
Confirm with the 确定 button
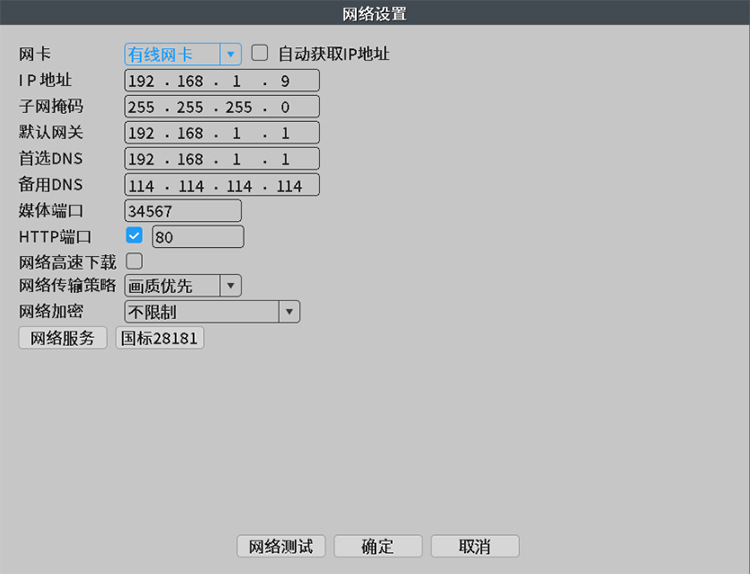pyautogui.click(x=378, y=546)
